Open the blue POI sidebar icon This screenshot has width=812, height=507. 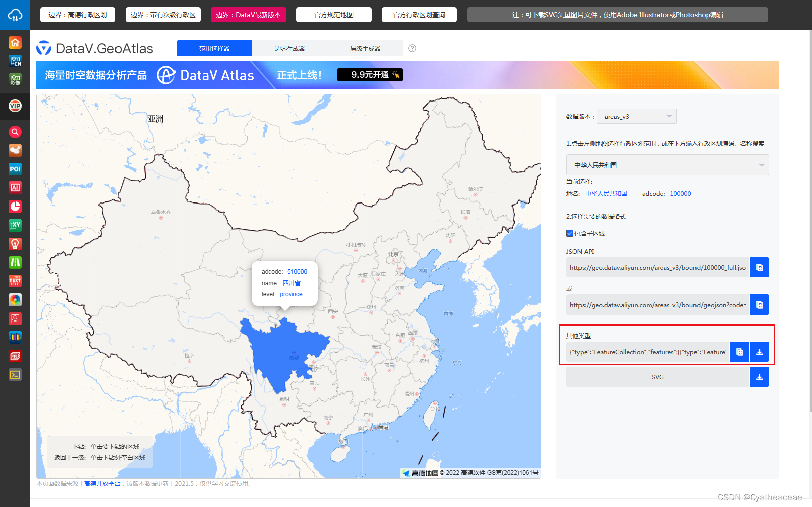(x=15, y=169)
